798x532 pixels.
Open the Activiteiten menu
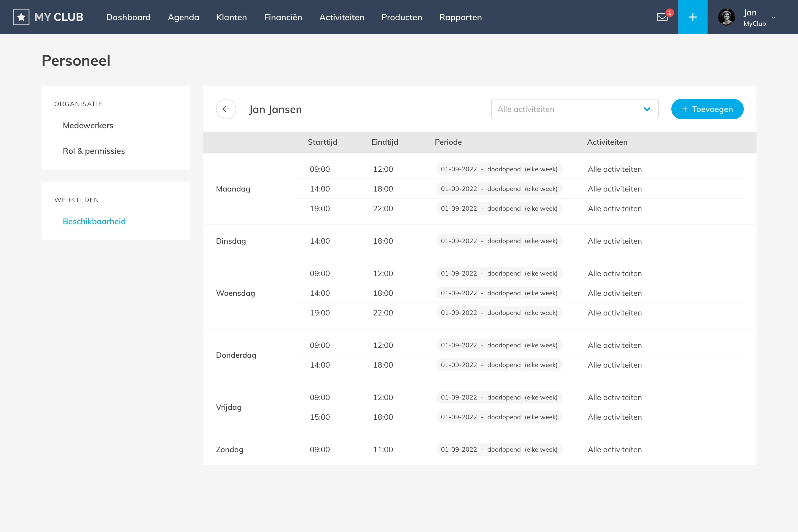pyautogui.click(x=342, y=17)
